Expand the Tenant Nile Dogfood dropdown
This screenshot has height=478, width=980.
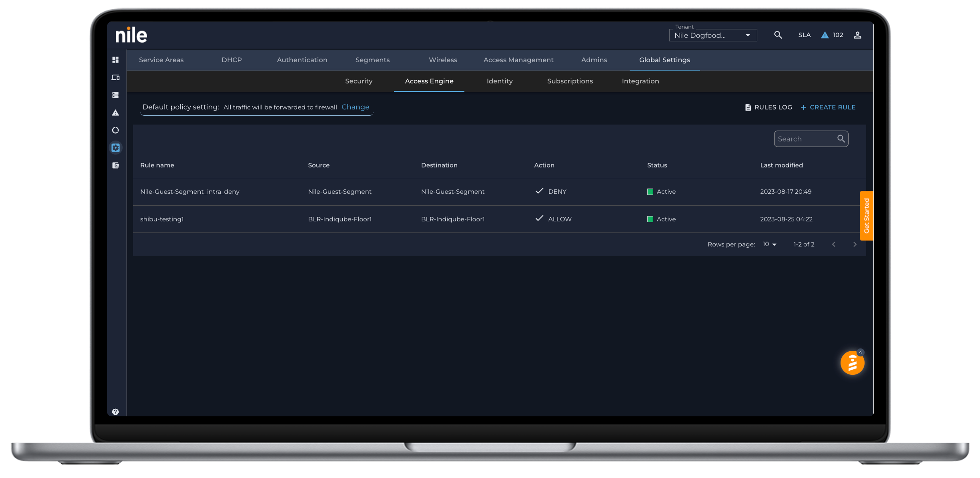[713, 35]
